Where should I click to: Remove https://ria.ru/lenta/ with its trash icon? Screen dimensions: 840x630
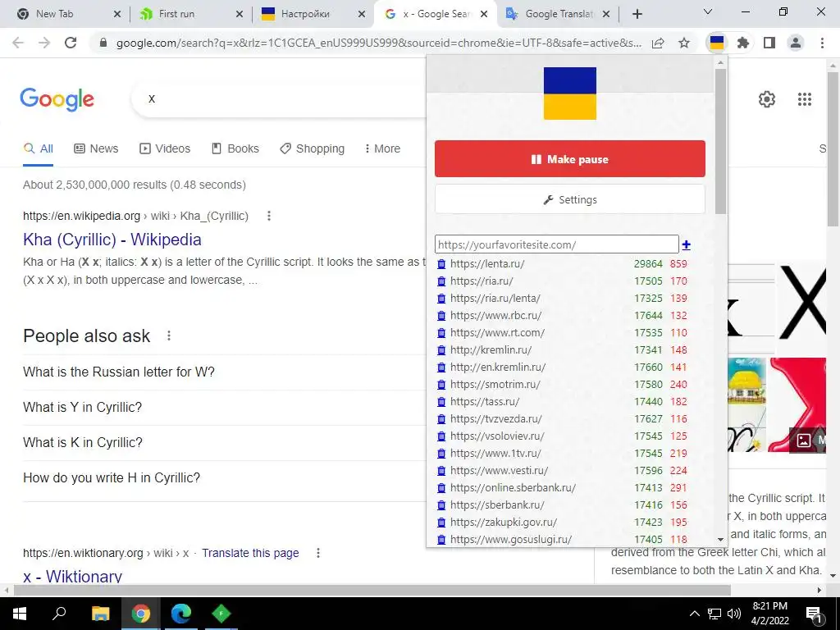pyautogui.click(x=441, y=299)
